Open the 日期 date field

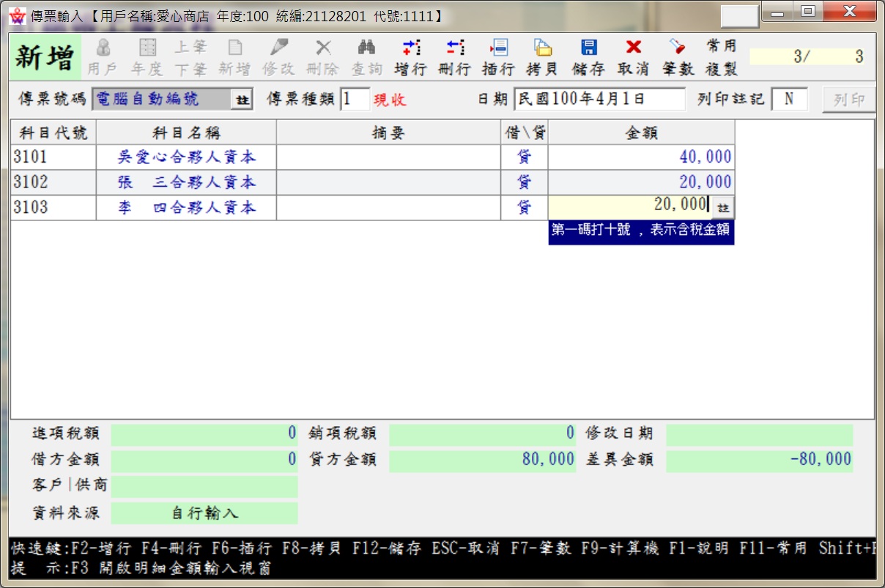point(601,99)
